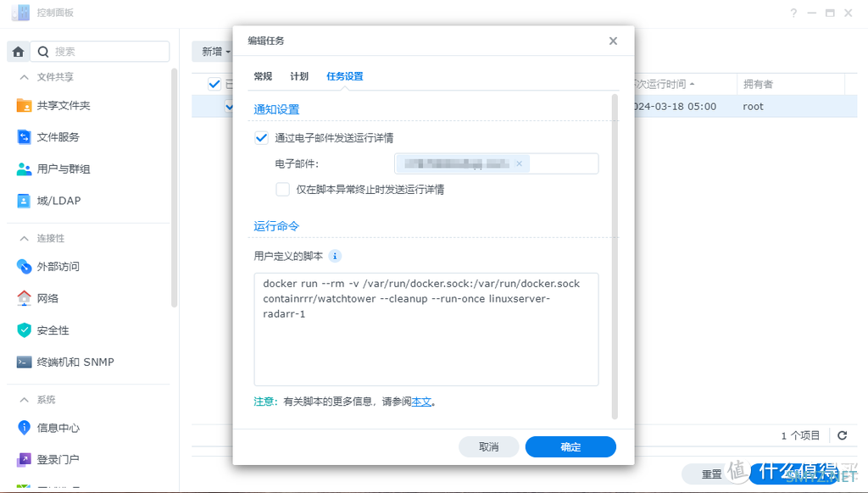Open 用户与群组 users icon

coord(24,169)
